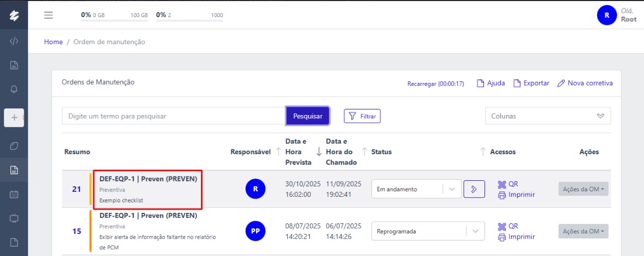Screen dimensions: 644x256
Task: Click the Resumo column header
Action: 77,152
